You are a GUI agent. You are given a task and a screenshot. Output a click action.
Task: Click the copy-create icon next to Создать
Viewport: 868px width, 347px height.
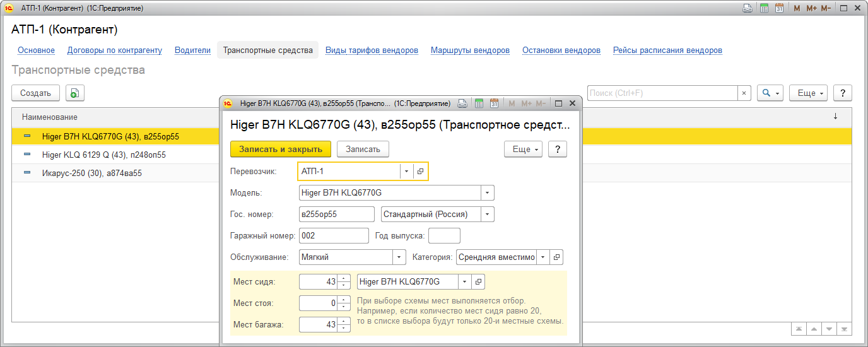click(x=74, y=93)
